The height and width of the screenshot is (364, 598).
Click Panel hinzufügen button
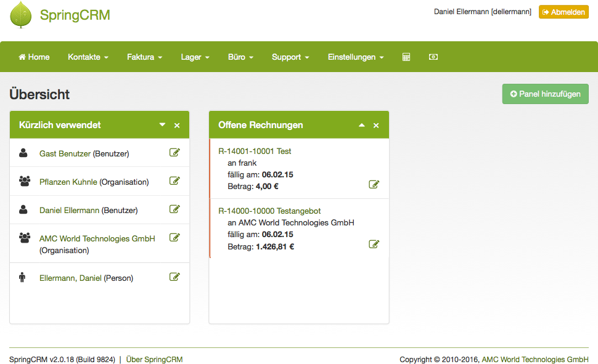[x=546, y=94]
